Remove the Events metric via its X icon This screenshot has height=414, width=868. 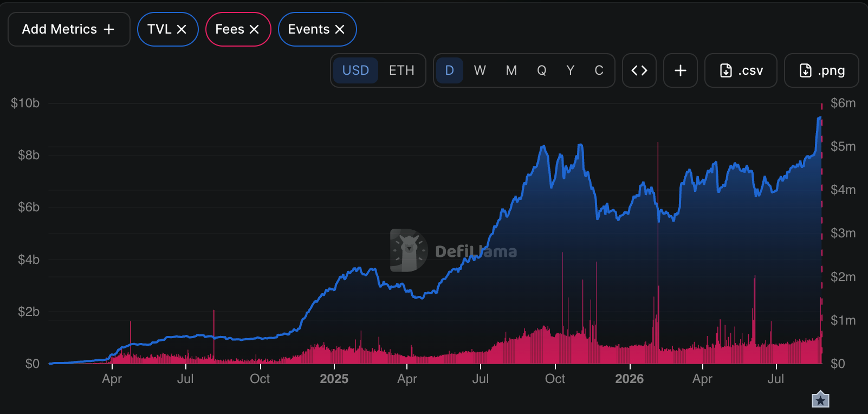pyautogui.click(x=340, y=29)
